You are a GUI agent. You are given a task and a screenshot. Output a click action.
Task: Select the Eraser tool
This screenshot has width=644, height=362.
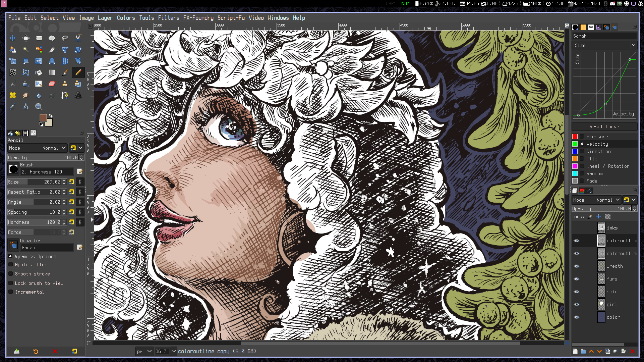click(x=52, y=84)
